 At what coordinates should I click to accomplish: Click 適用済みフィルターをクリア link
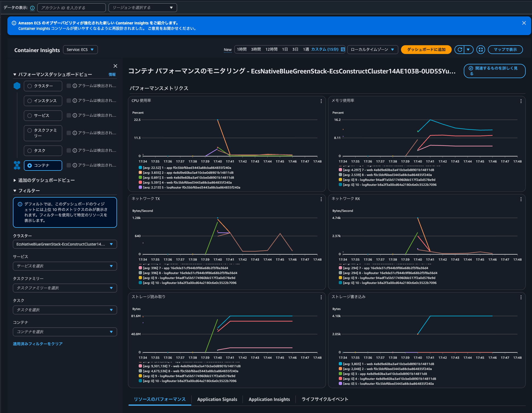38,344
